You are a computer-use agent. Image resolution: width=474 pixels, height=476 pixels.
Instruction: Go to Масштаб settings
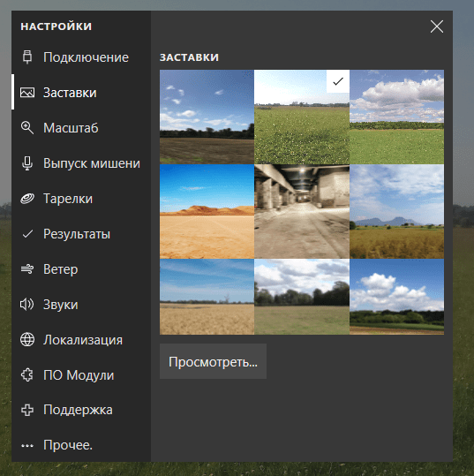click(x=81, y=128)
